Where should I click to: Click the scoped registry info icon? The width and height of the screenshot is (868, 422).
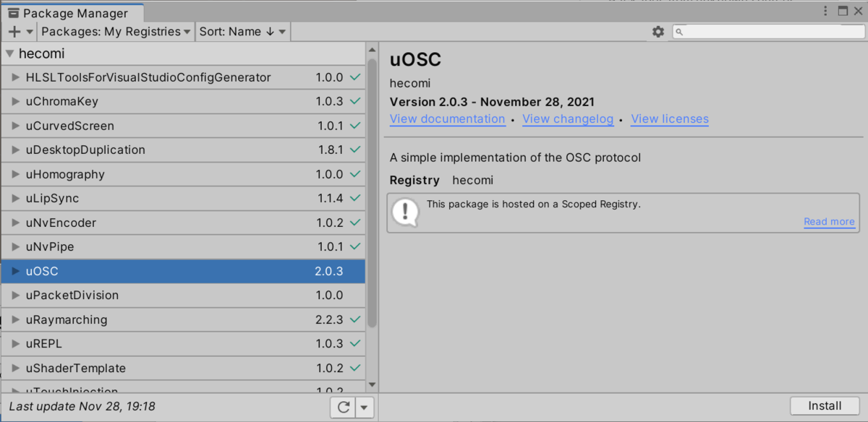[405, 212]
